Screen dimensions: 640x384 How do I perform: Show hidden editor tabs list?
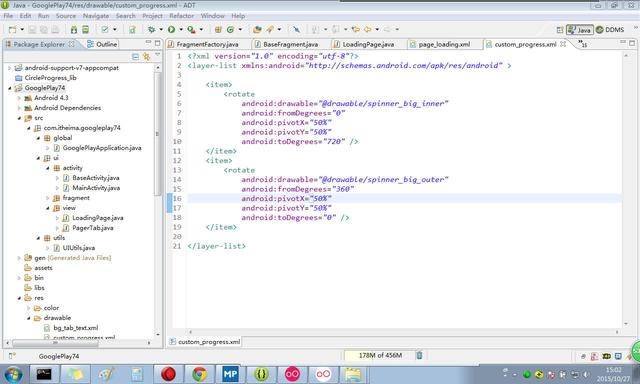pos(582,44)
